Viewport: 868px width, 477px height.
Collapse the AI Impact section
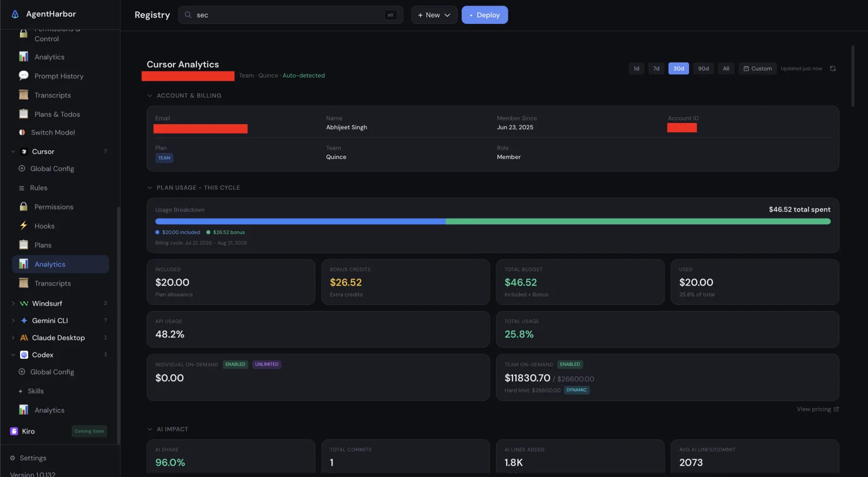150,429
